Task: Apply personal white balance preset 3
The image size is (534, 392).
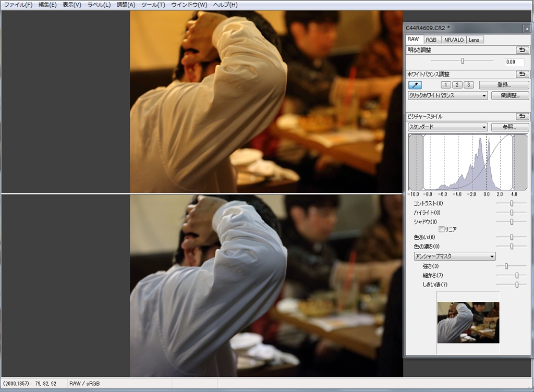Action: [469, 85]
